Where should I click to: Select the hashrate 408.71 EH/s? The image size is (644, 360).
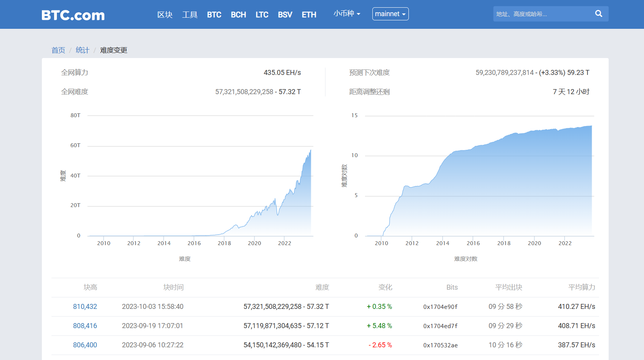pyautogui.click(x=577, y=326)
